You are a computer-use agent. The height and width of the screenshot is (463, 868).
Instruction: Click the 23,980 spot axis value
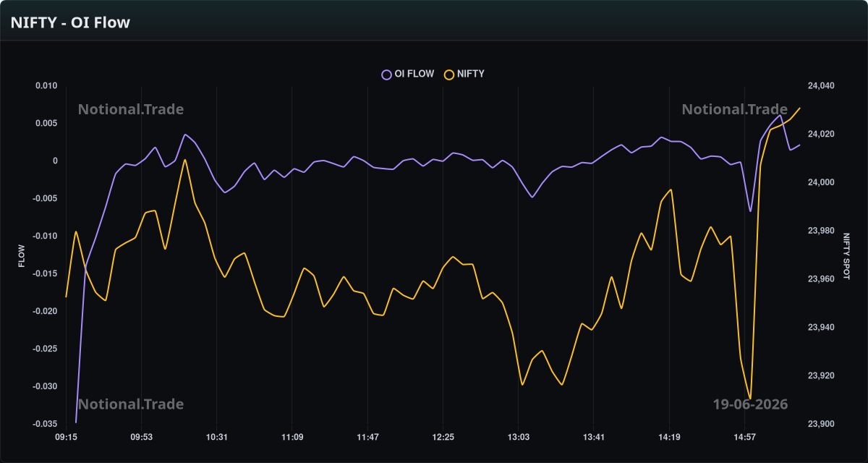coord(821,231)
